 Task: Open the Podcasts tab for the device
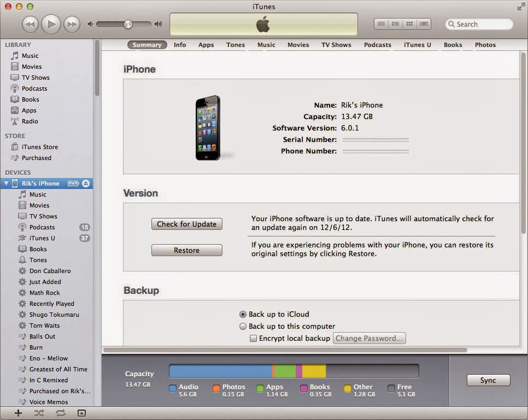pos(377,45)
